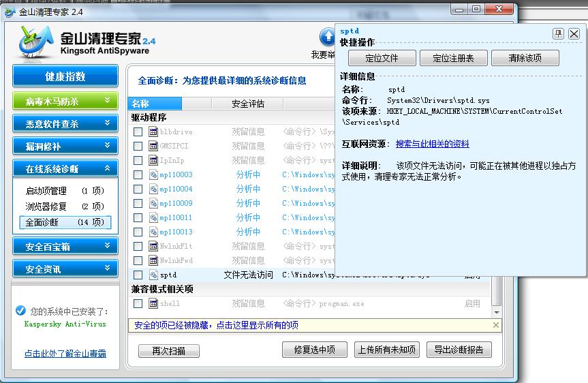588x383 pixels.
Task: Click the 上传所有未知项 button
Action: (386, 350)
